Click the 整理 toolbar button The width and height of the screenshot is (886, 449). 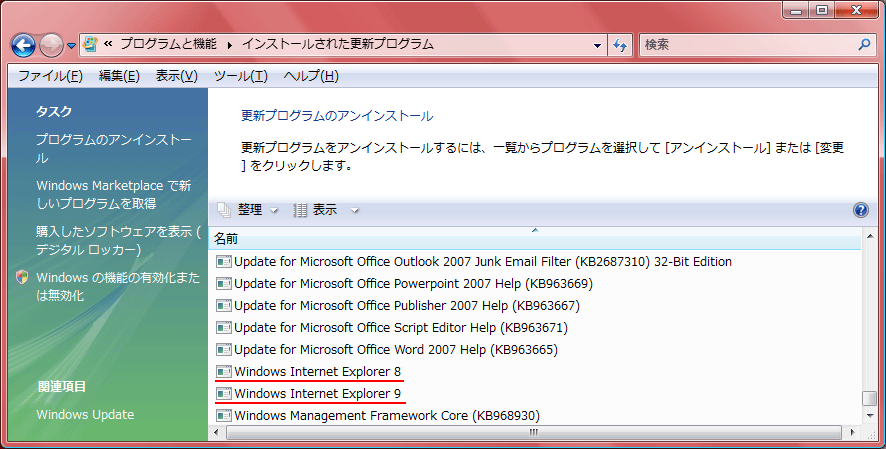tap(249, 210)
